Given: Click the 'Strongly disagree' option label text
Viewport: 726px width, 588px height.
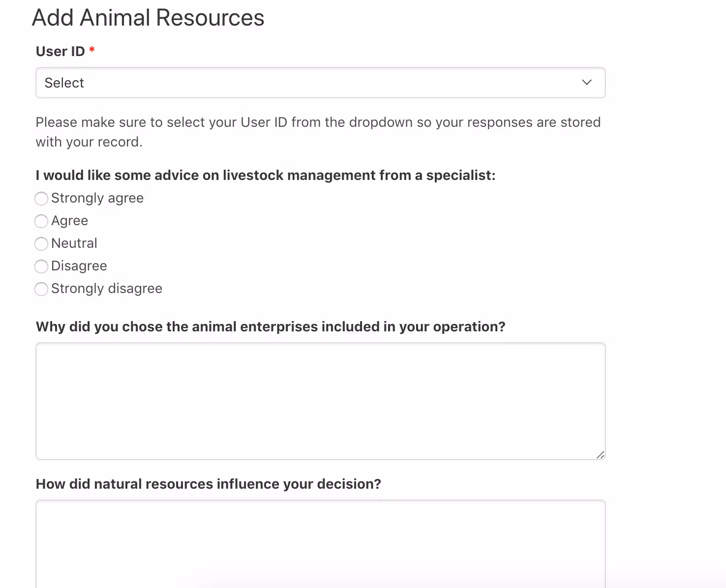Looking at the screenshot, I should [107, 289].
